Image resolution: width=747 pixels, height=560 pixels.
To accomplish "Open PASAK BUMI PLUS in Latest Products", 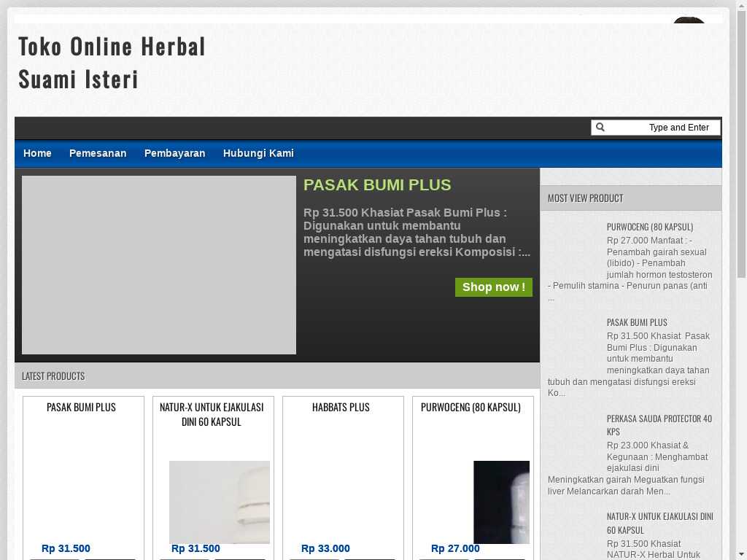I will [81, 408].
